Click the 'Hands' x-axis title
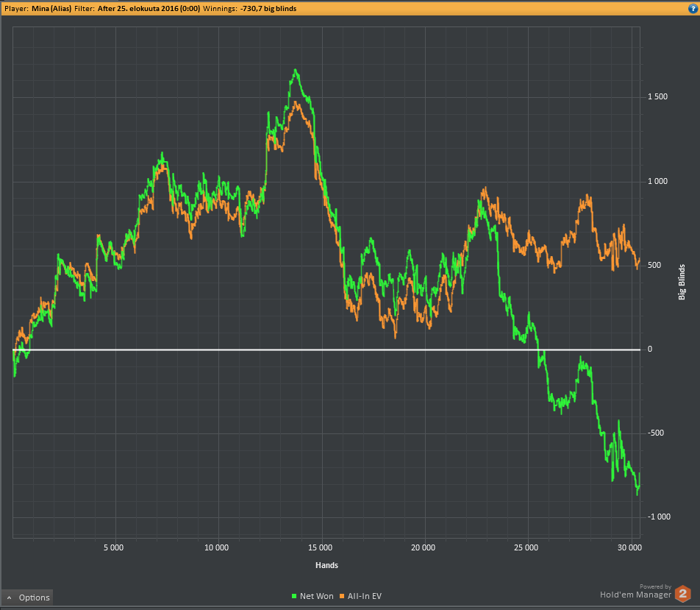 click(326, 565)
